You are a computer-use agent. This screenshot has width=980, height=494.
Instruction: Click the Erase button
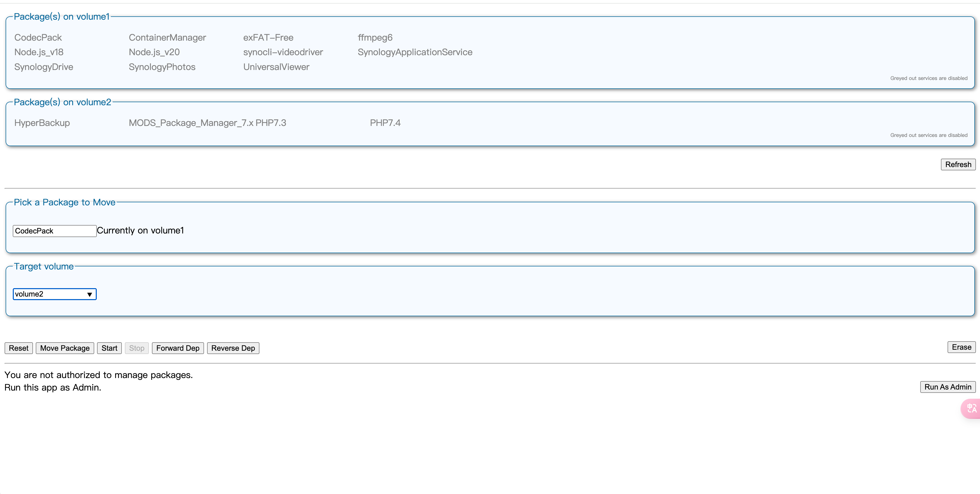(x=961, y=347)
